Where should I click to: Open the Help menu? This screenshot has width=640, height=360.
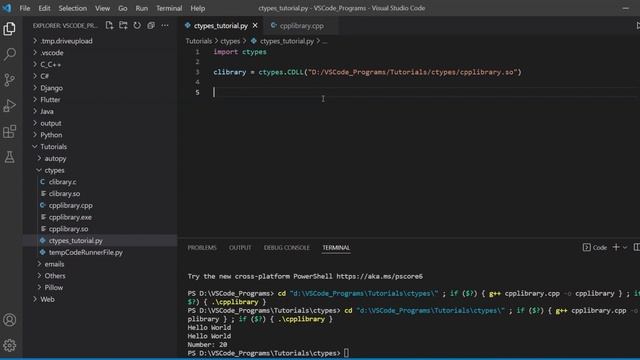pyautogui.click(x=198, y=8)
